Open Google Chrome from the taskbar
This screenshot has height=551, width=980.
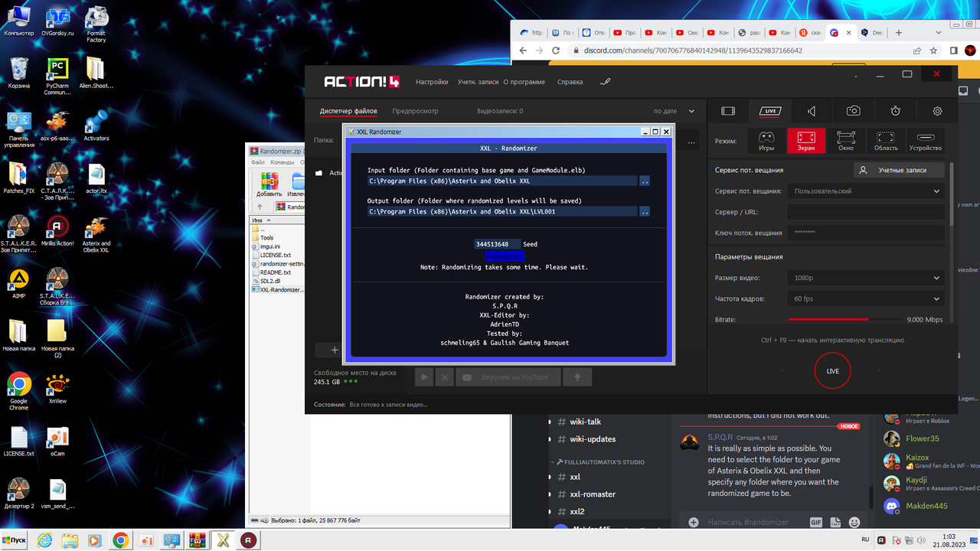[x=120, y=540]
